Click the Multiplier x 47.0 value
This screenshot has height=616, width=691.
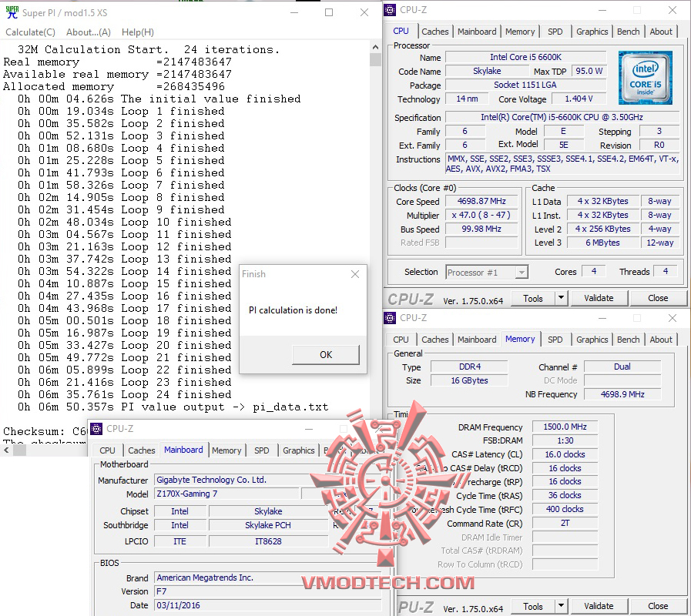[x=481, y=215]
